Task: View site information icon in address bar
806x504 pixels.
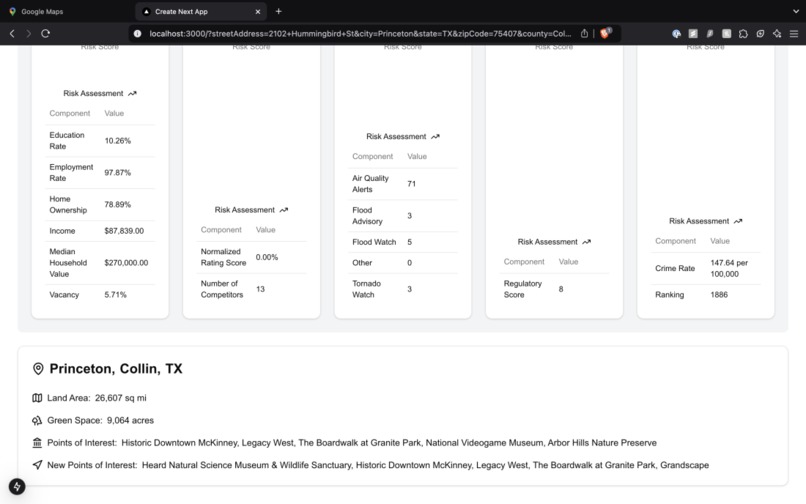Action: 137,33
